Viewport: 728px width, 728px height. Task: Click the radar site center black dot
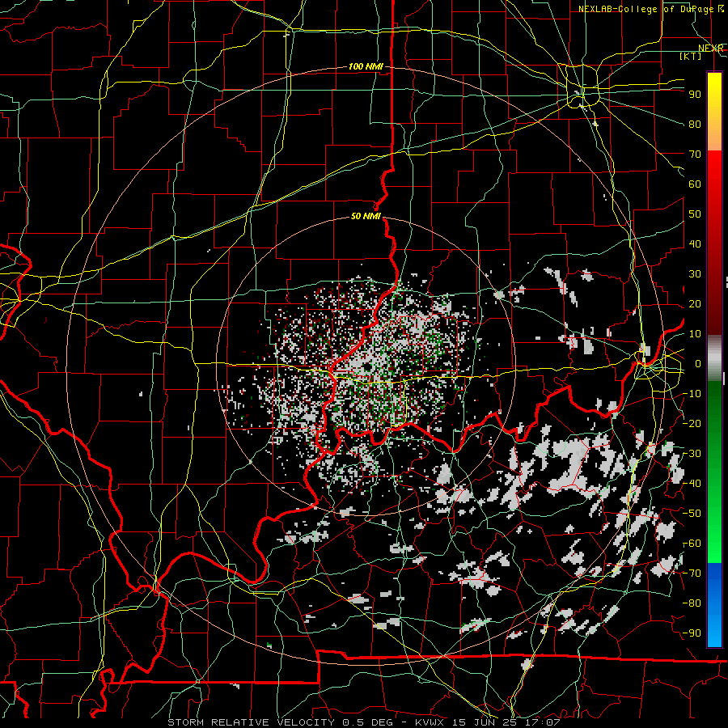coord(367,367)
